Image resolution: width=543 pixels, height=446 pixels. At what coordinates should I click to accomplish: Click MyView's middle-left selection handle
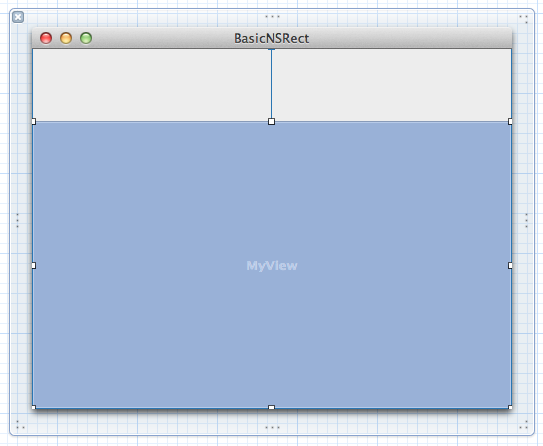coord(34,266)
